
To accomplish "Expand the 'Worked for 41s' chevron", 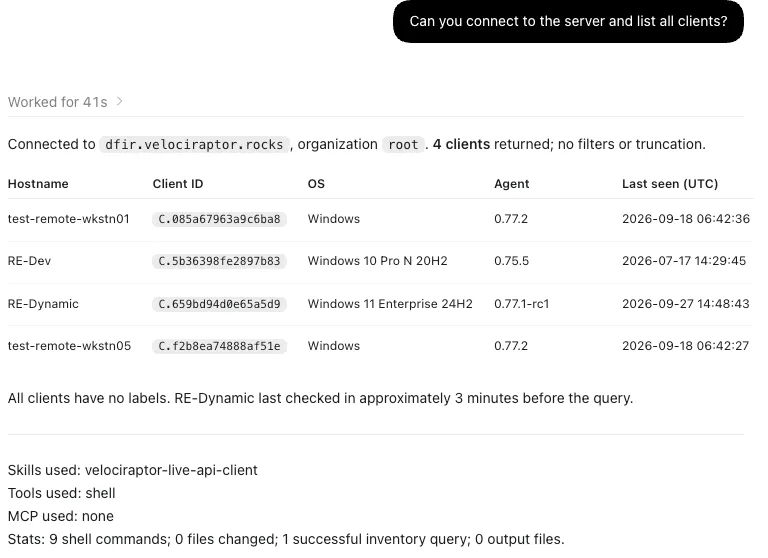I will pos(120,101).
